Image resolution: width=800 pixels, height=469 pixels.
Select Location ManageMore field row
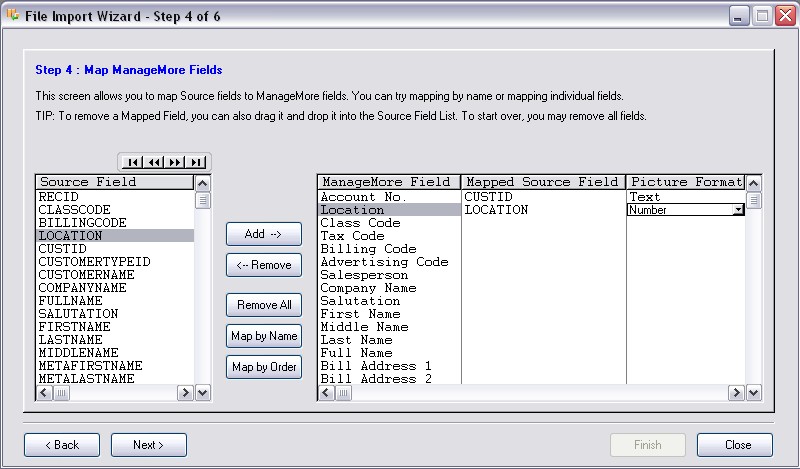pyautogui.click(x=389, y=210)
